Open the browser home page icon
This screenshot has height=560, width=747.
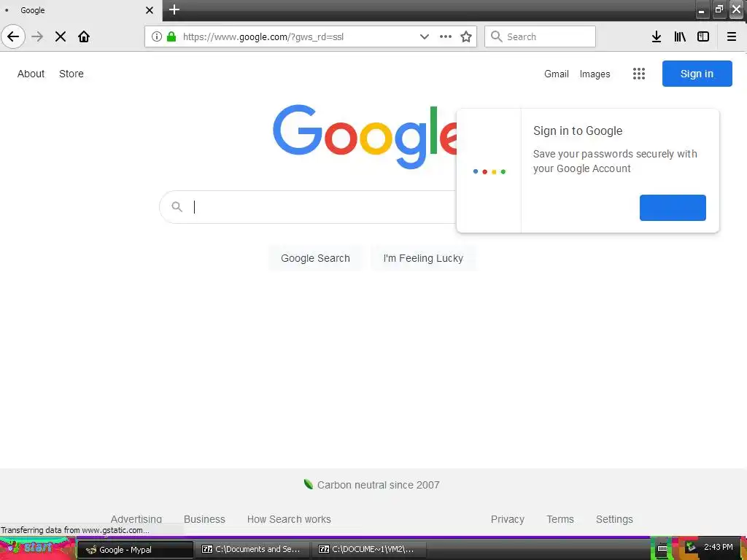click(84, 36)
